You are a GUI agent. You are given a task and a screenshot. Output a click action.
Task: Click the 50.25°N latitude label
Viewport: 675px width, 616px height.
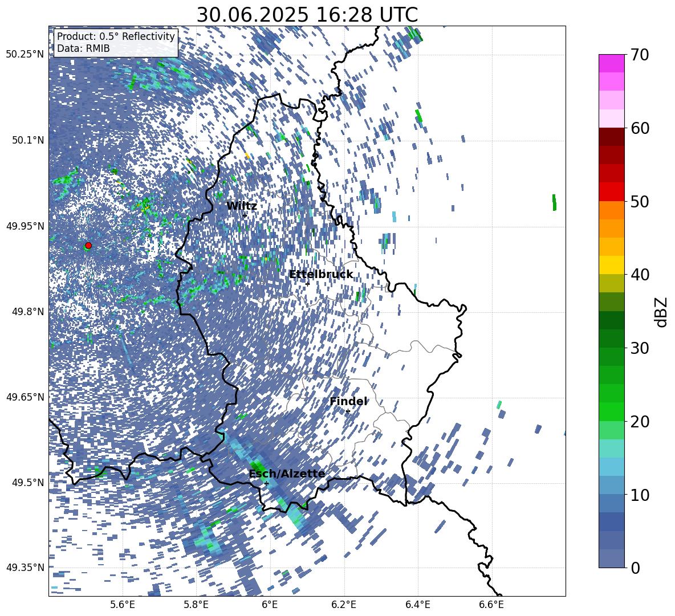click(x=25, y=55)
